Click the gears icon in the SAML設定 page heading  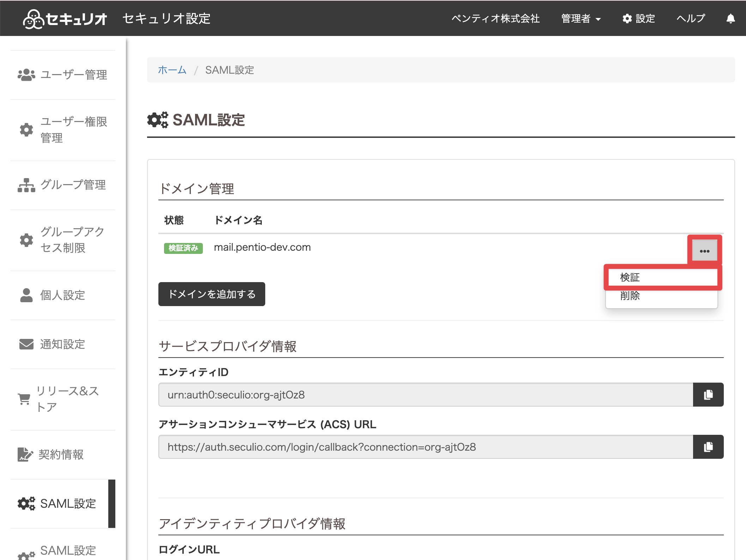(x=158, y=120)
